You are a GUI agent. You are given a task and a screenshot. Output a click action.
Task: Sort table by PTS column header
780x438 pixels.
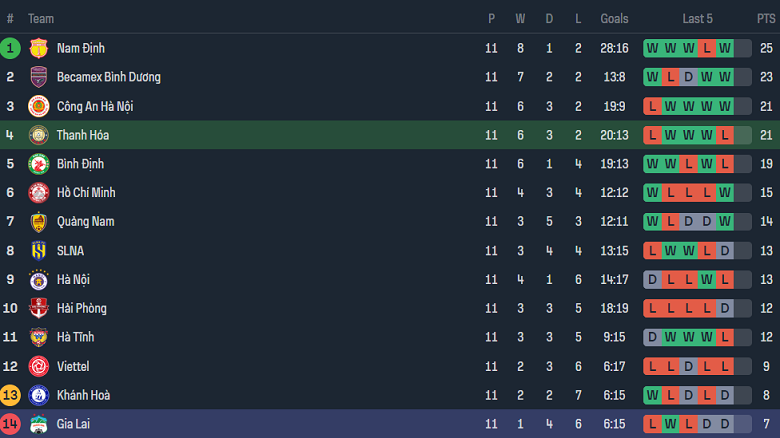[765, 19]
